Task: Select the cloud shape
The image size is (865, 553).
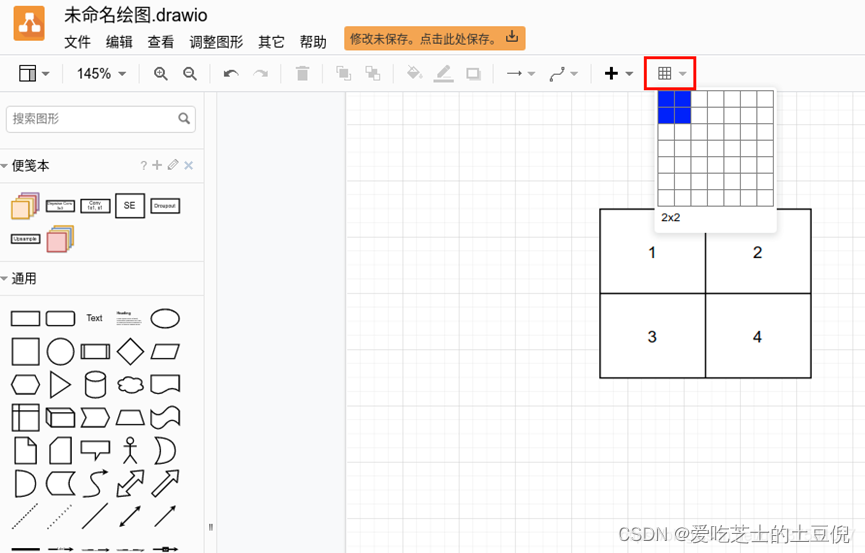Action: point(130,385)
